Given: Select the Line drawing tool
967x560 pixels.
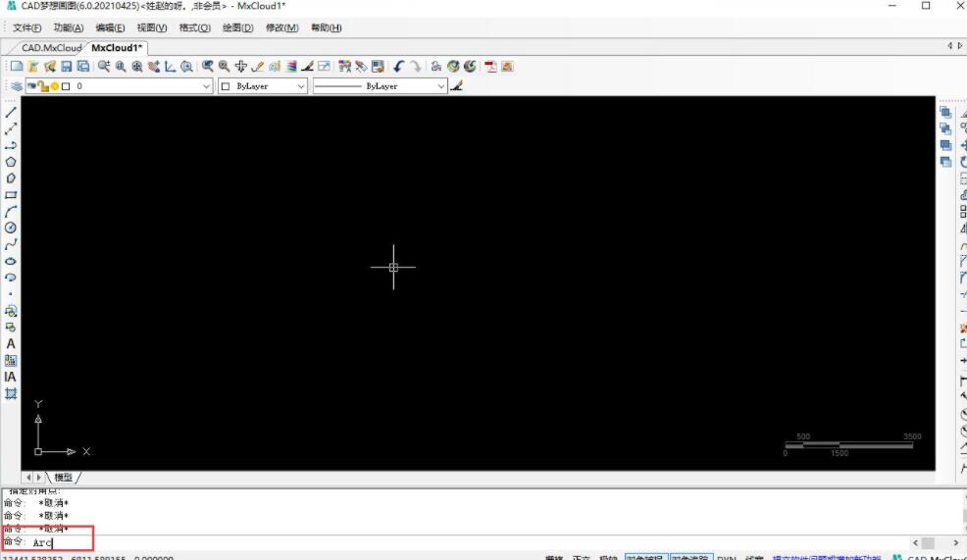Looking at the screenshot, I should pyautogui.click(x=11, y=112).
